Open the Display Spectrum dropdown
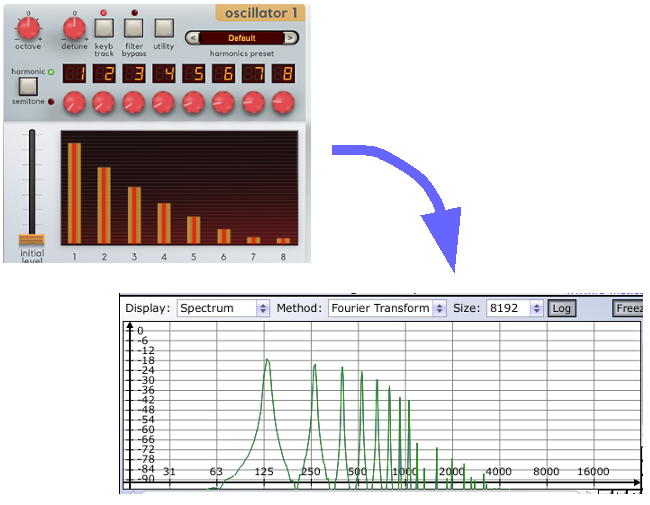The image size is (650, 505). click(223, 308)
